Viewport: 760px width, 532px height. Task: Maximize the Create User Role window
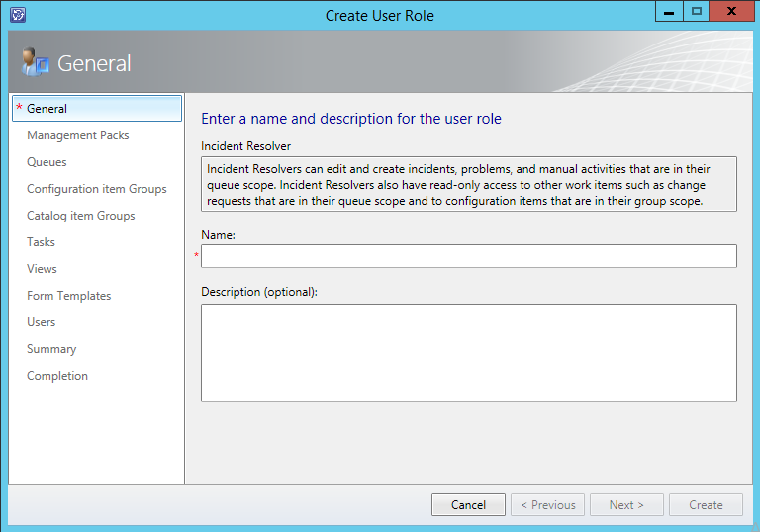[698, 13]
